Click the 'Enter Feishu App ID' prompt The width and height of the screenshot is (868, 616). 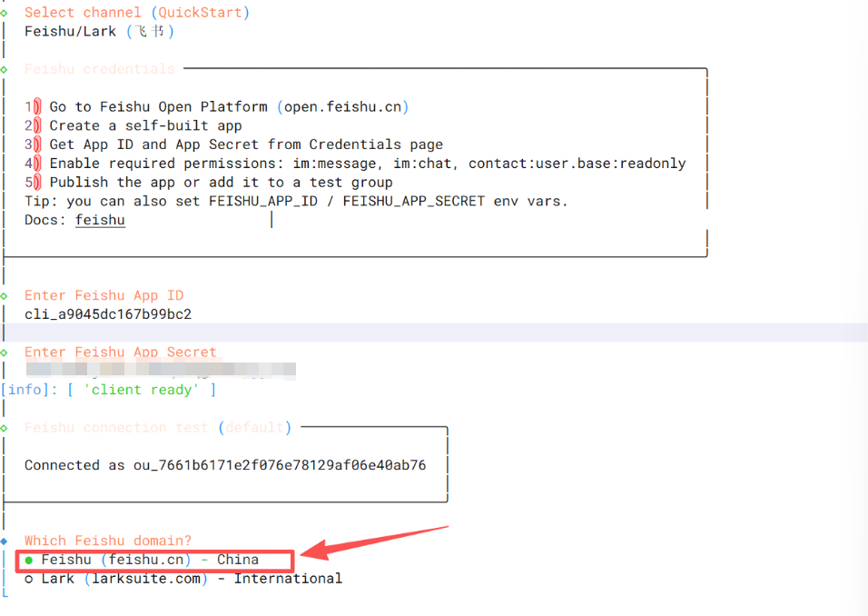click(x=104, y=295)
